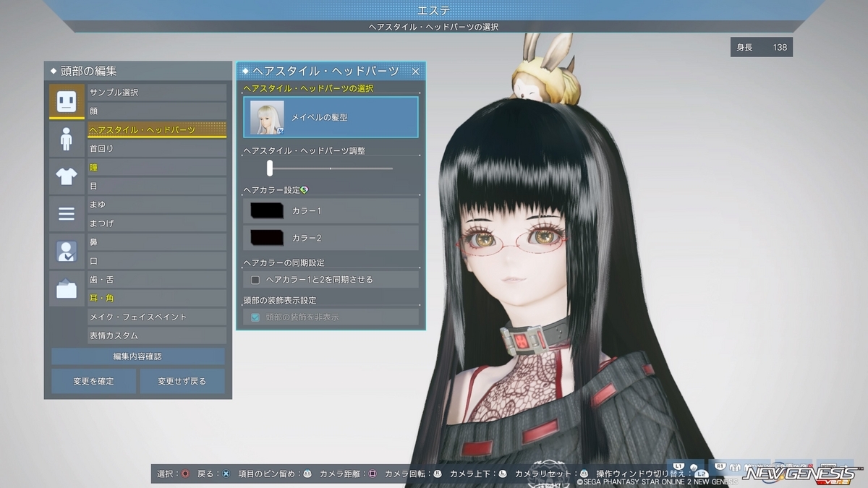Viewport: 868px width, 488px height.
Task: Open the 瞳 settings entry
Action: (x=158, y=168)
